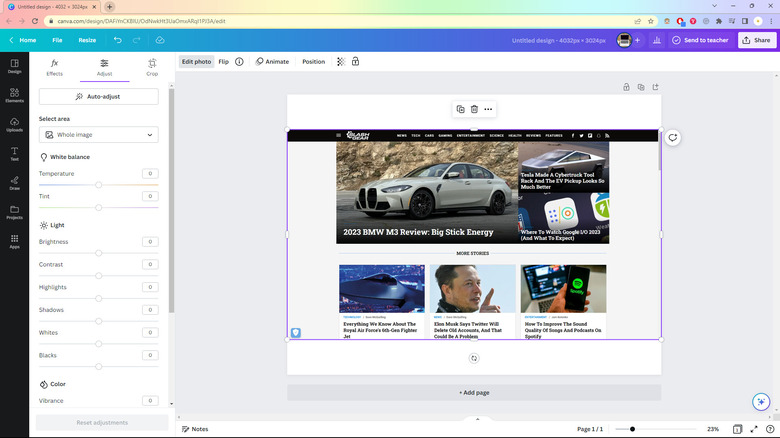The height and width of the screenshot is (438, 780).
Task: Open the Resize menu
Action: coord(88,40)
